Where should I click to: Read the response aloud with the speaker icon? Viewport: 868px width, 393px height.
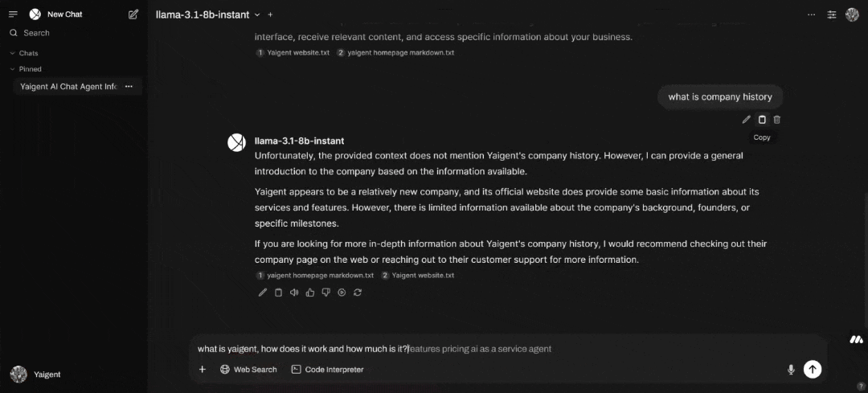click(294, 293)
